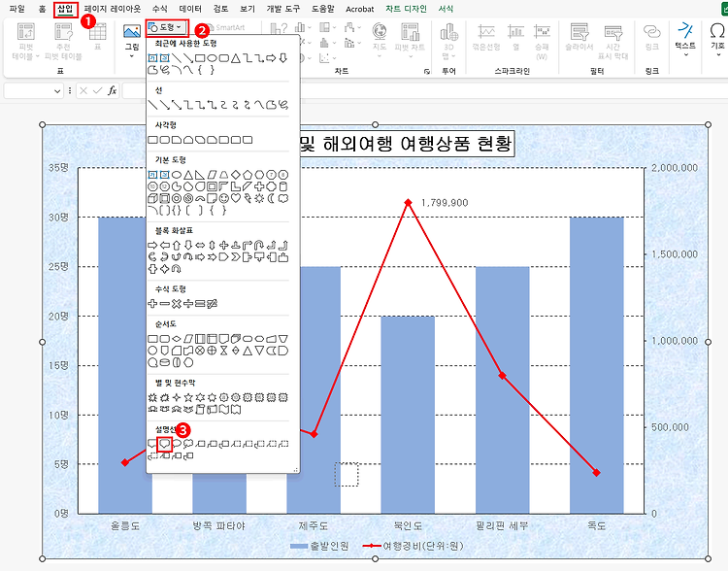Open the Shapes dropdown on the ribbon
This screenshot has width=728, height=571.
point(167,28)
